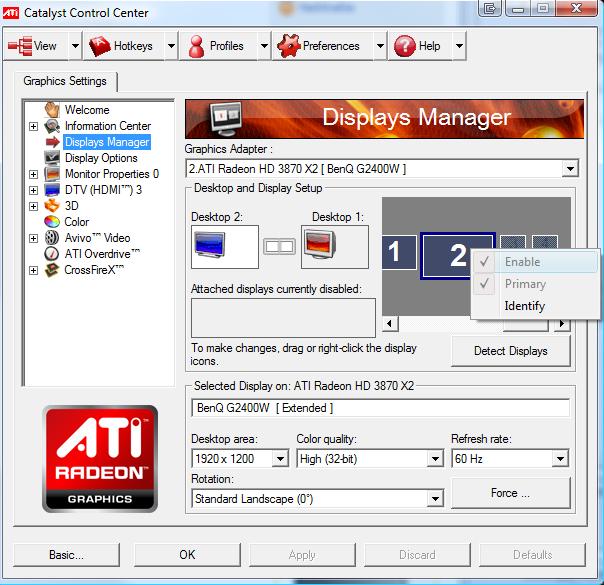Click the attached disabled displays list box
Viewport: 604px width, 585px height.
coord(283,318)
